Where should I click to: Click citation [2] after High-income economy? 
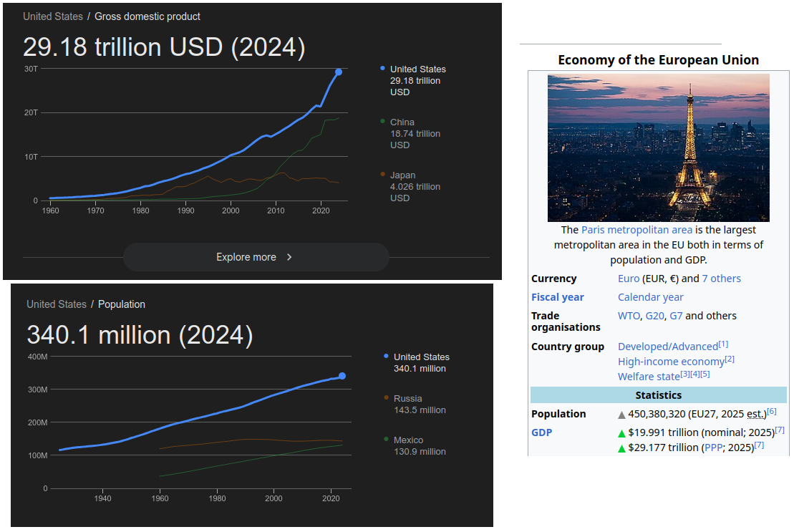point(729,359)
